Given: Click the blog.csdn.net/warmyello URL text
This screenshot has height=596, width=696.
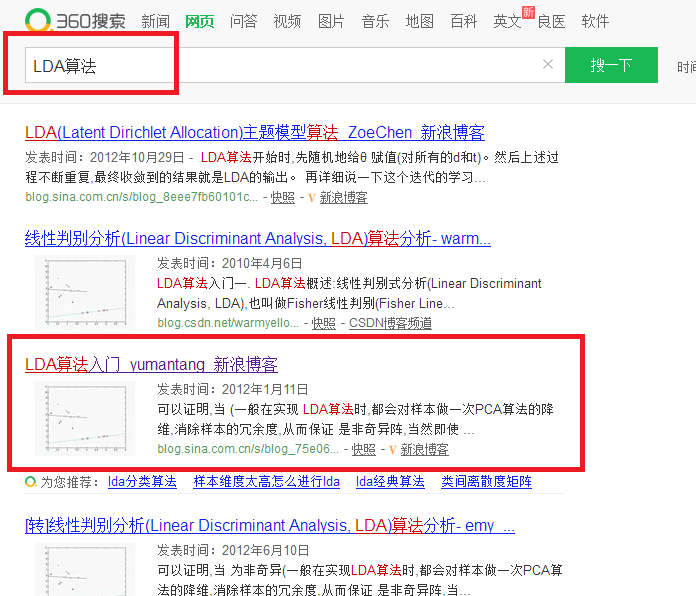Looking at the screenshot, I should tap(228, 323).
